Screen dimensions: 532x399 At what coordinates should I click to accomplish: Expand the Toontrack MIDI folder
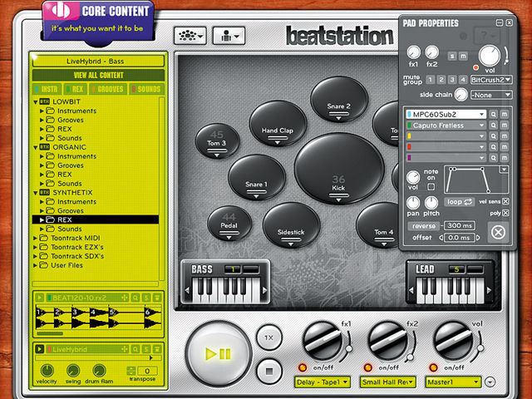pyautogui.click(x=35, y=239)
